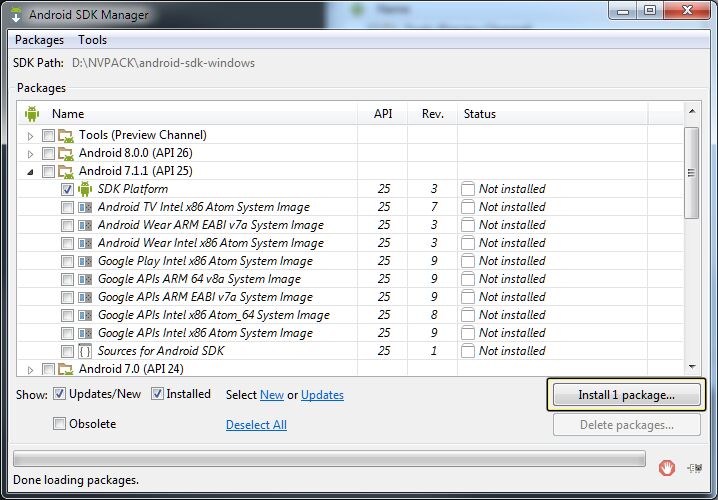Viewport: 718px width, 500px height.
Task: Click the Tools (Preview Channel) folder icon
Action: click(x=66, y=135)
